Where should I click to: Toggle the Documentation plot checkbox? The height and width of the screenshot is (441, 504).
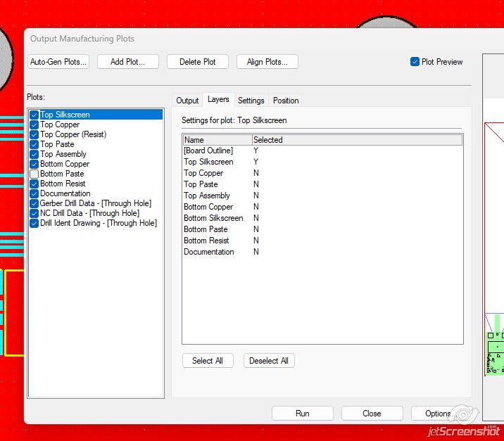coord(34,193)
